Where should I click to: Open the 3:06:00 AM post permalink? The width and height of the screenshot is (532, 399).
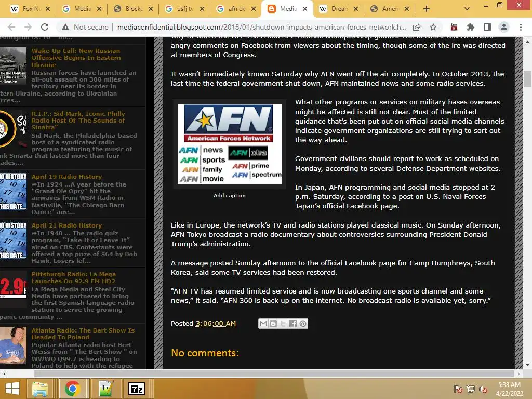(216, 323)
